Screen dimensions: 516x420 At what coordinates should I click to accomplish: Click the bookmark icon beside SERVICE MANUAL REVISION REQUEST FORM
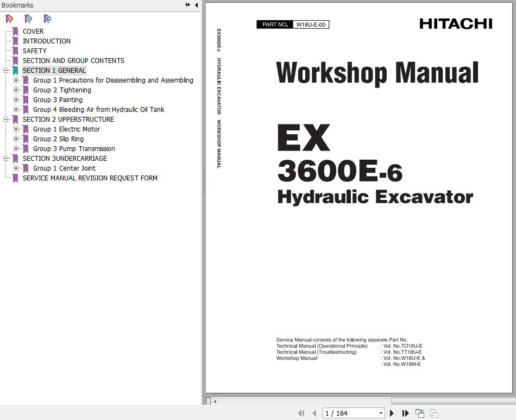click(x=15, y=178)
